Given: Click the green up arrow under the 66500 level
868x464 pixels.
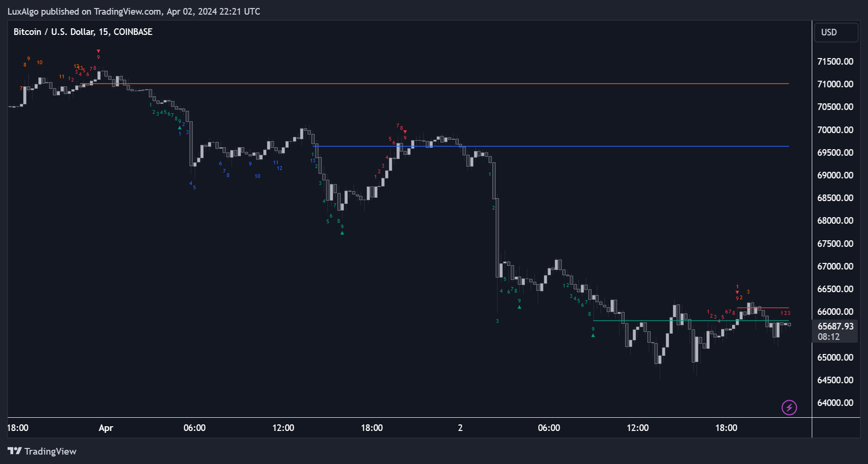Looking at the screenshot, I should (519, 307).
